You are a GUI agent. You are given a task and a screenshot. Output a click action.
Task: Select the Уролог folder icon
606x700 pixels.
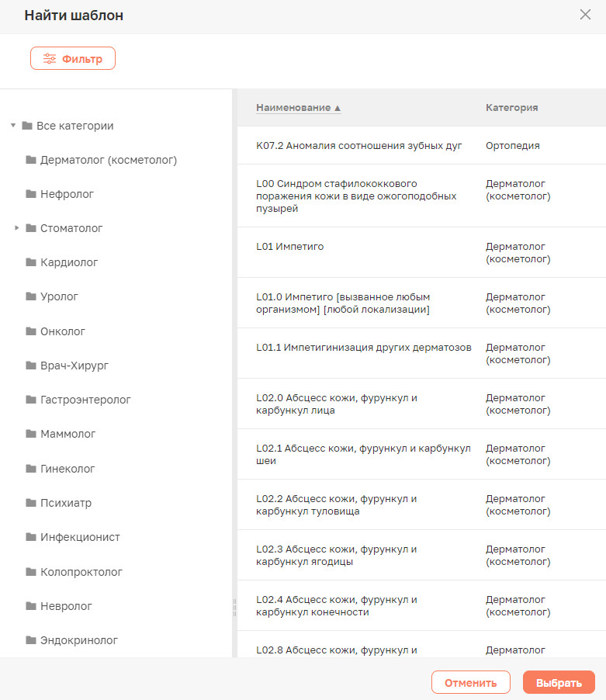coord(31,296)
